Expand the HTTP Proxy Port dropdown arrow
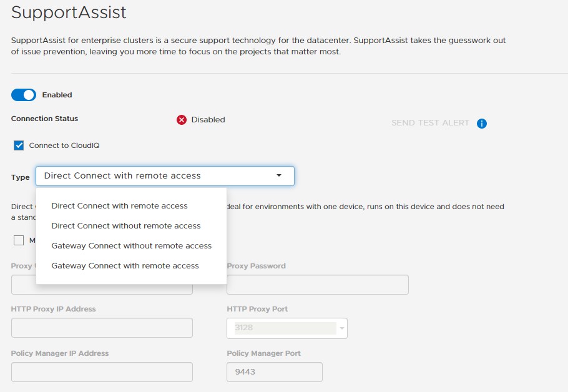 pyautogui.click(x=341, y=328)
